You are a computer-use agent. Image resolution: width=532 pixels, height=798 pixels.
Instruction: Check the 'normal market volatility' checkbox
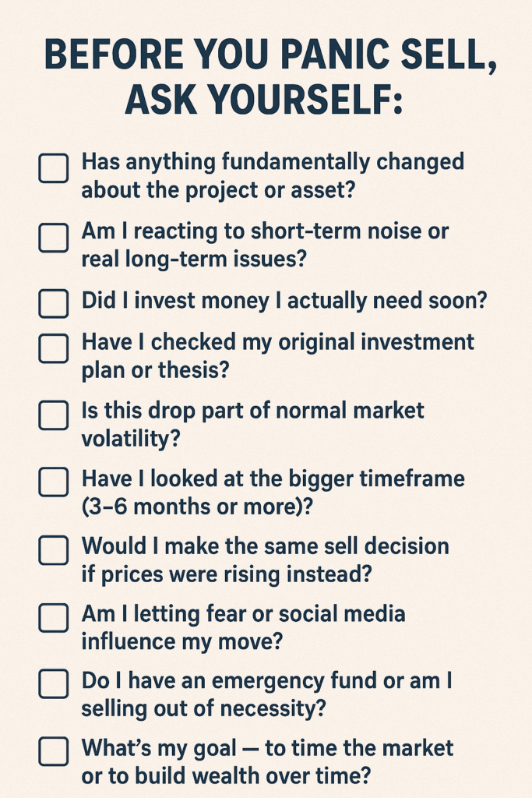53,416
